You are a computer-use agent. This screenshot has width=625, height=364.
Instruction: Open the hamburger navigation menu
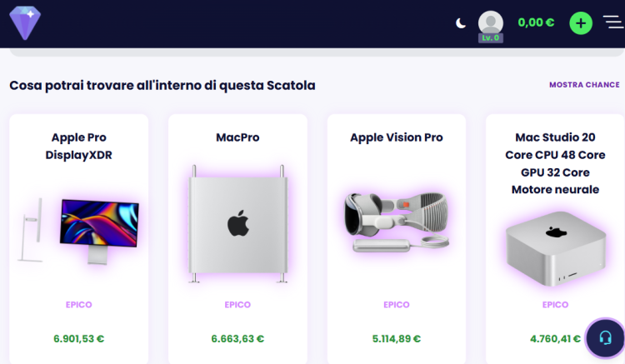click(612, 22)
